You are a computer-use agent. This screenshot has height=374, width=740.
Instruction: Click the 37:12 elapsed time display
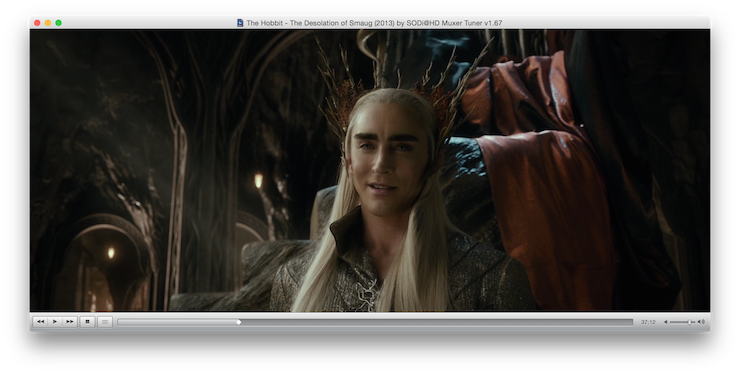(648, 322)
